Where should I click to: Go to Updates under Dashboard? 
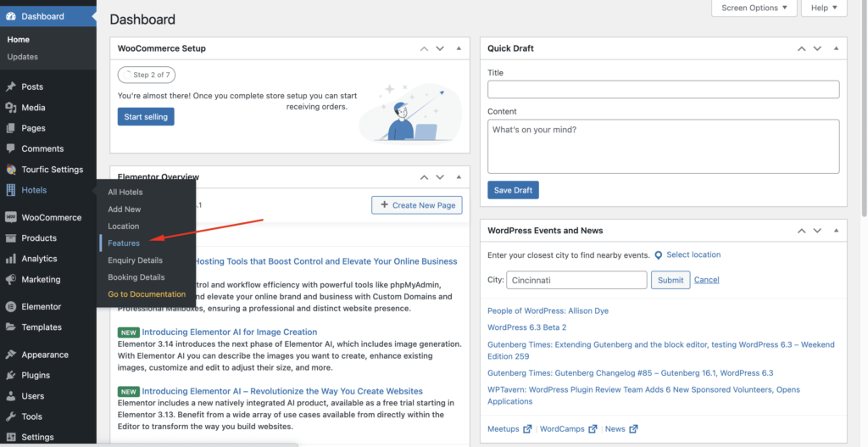[x=23, y=57]
